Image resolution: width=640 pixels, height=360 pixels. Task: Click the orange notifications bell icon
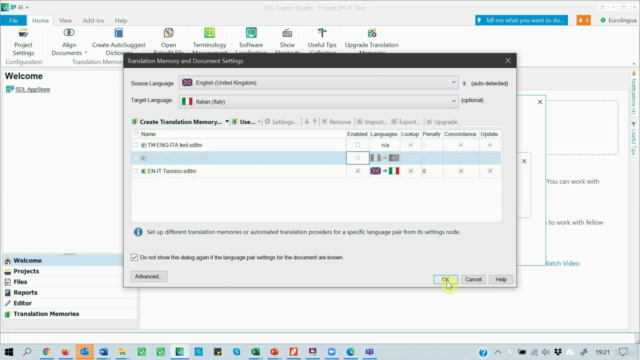[583, 20]
